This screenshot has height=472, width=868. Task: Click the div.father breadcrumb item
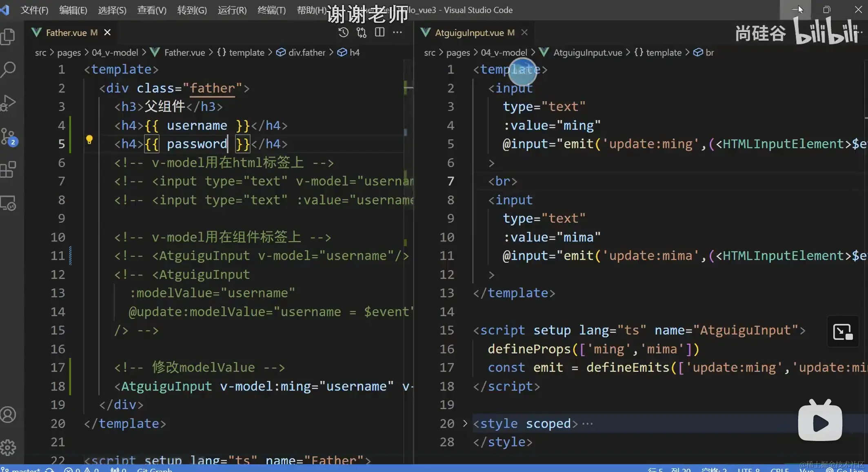[306, 53]
